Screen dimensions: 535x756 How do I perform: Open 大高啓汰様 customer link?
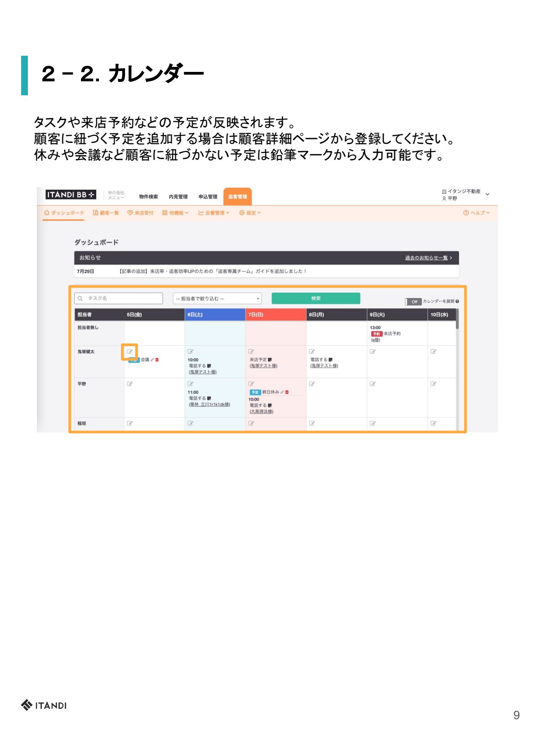point(261,412)
